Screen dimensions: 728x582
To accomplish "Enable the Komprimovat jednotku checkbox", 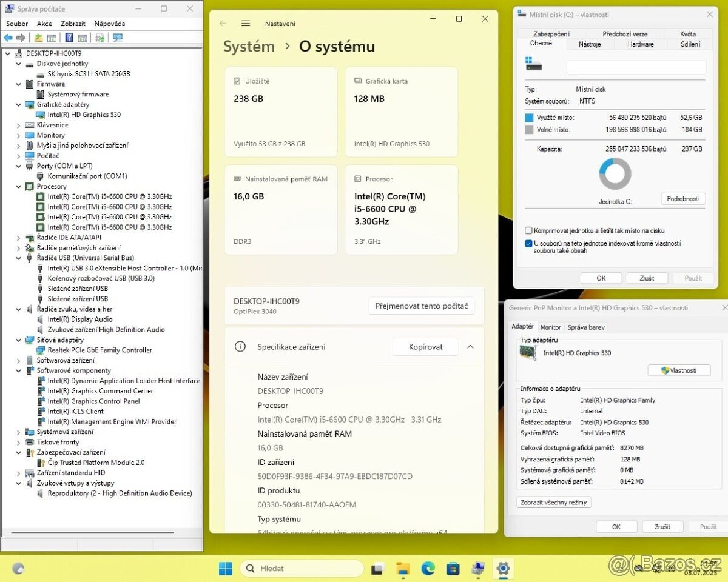I will [528, 230].
